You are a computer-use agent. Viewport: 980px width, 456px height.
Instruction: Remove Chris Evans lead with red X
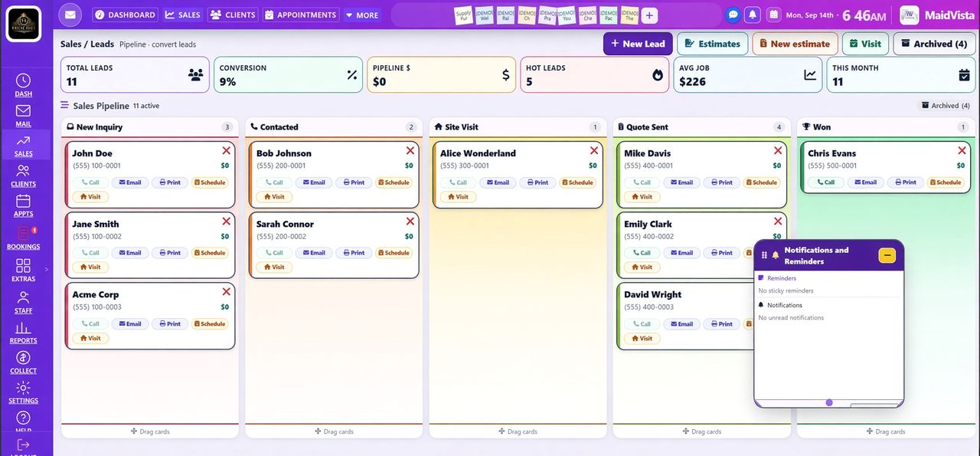click(962, 151)
